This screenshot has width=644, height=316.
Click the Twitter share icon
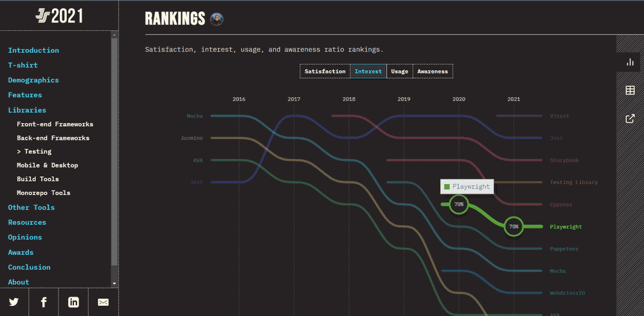[x=14, y=302]
